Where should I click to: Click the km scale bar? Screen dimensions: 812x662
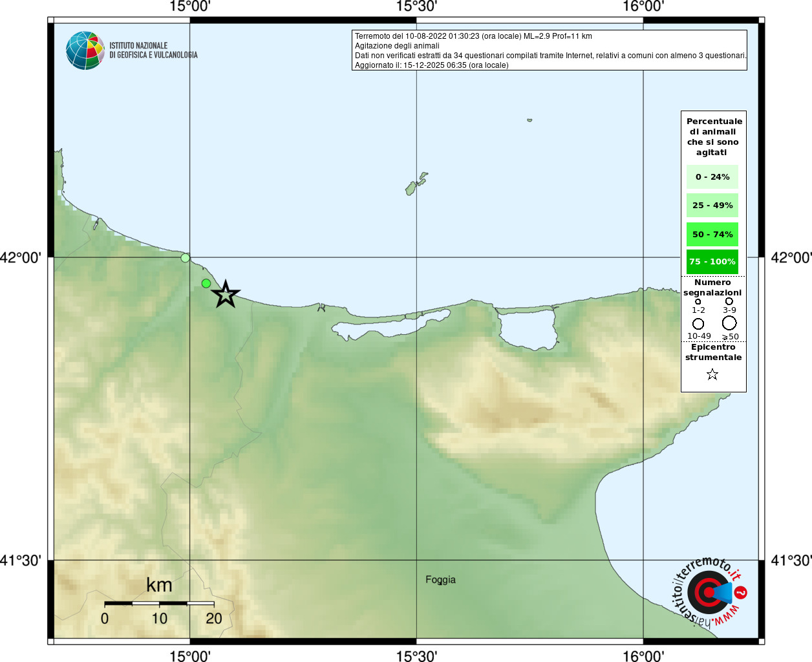click(x=159, y=603)
